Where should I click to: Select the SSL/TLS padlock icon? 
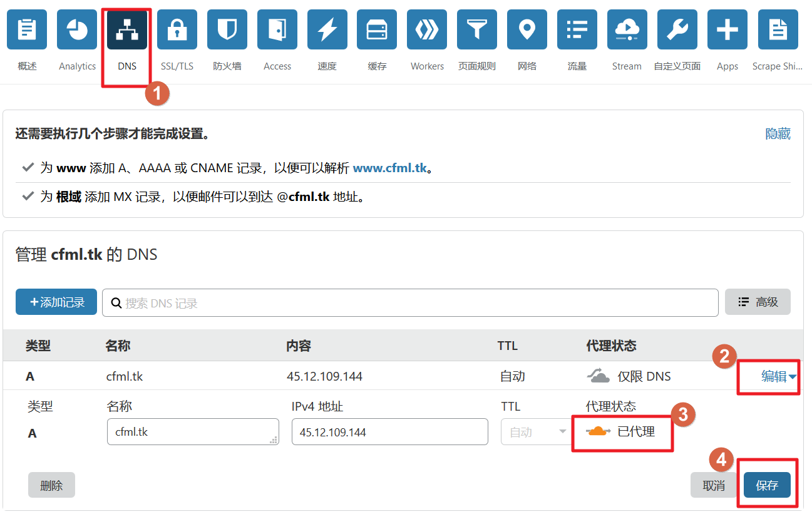[x=177, y=30]
